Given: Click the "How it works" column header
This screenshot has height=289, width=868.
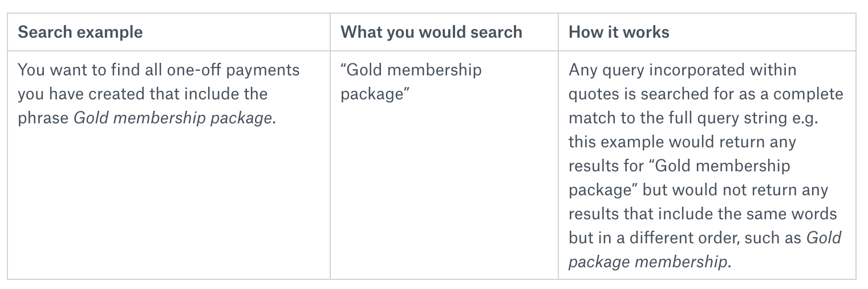Looking at the screenshot, I should click(x=619, y=32).
